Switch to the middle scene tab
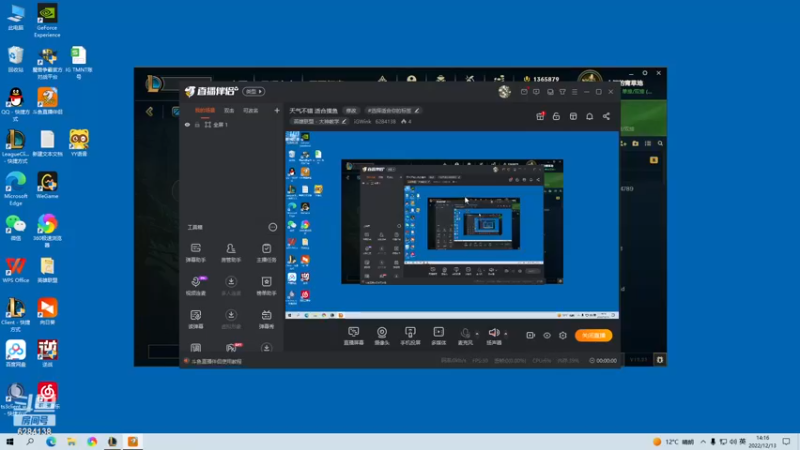800x450 pixels. pyautogui.click(x=229, y=110)
